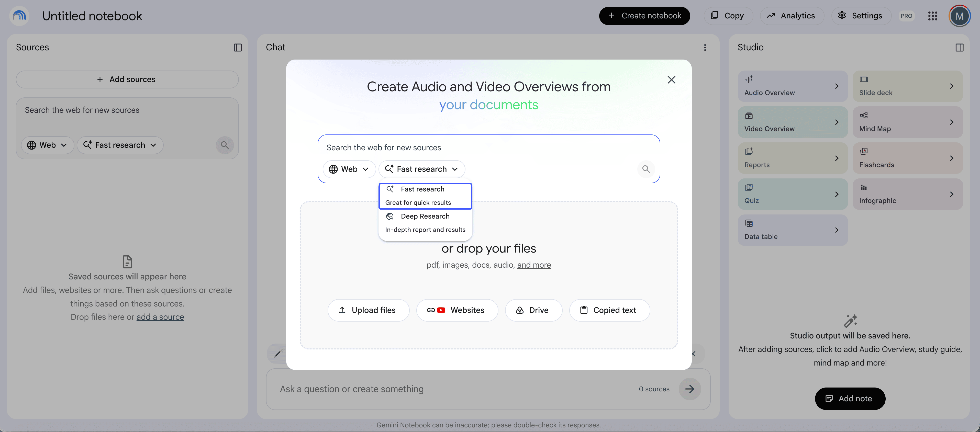Focus the Ask a question chat input
980x432 pixels.
pyautogui.click(x=455, y=389)
